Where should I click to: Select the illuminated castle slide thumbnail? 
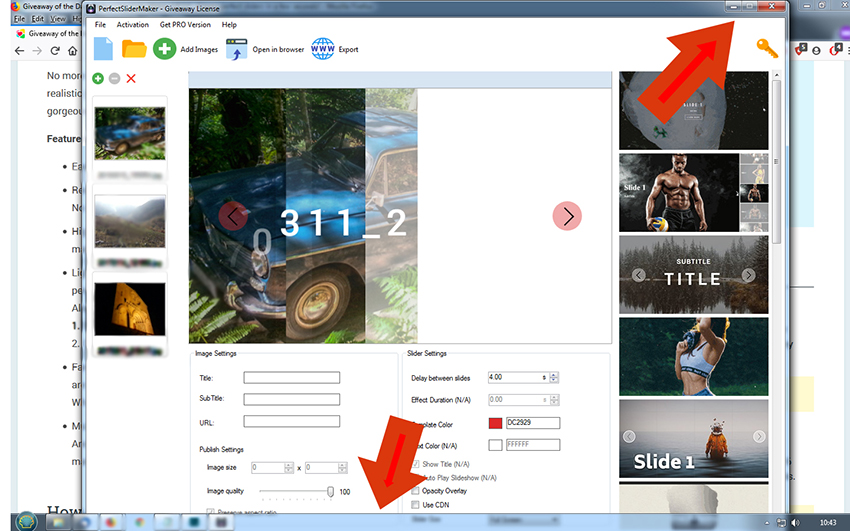(x=130, y=309)
